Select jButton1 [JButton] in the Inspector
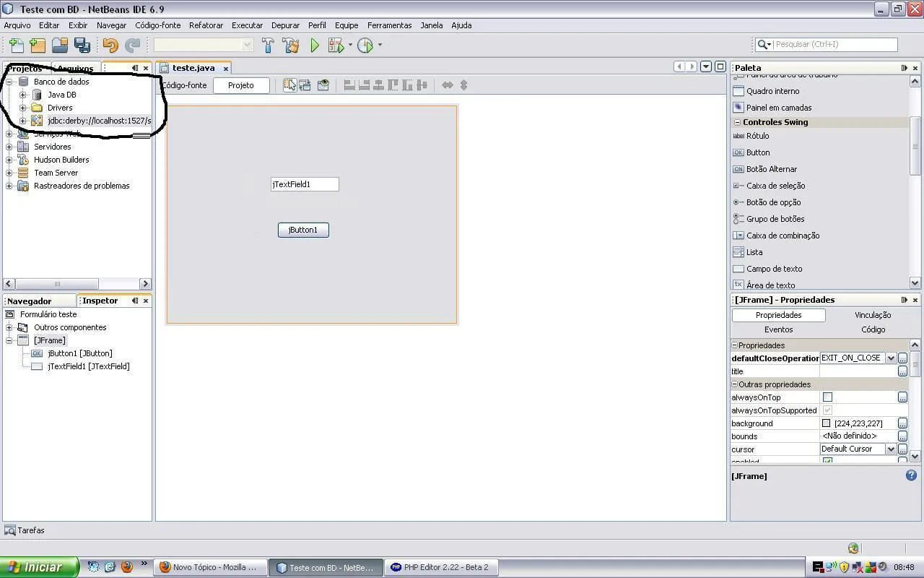This screenshot has height=578, width=924. click(79, 353)
